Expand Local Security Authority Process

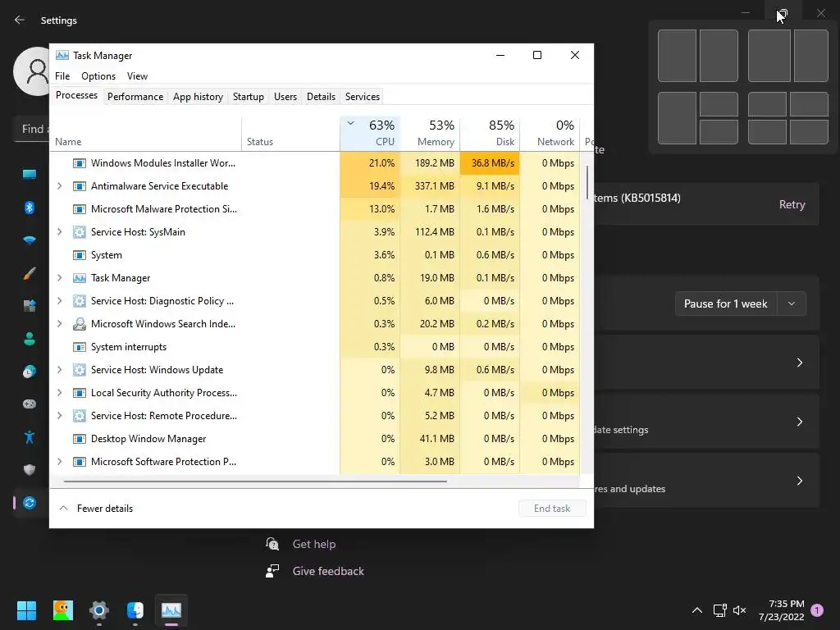pos(59,393)
